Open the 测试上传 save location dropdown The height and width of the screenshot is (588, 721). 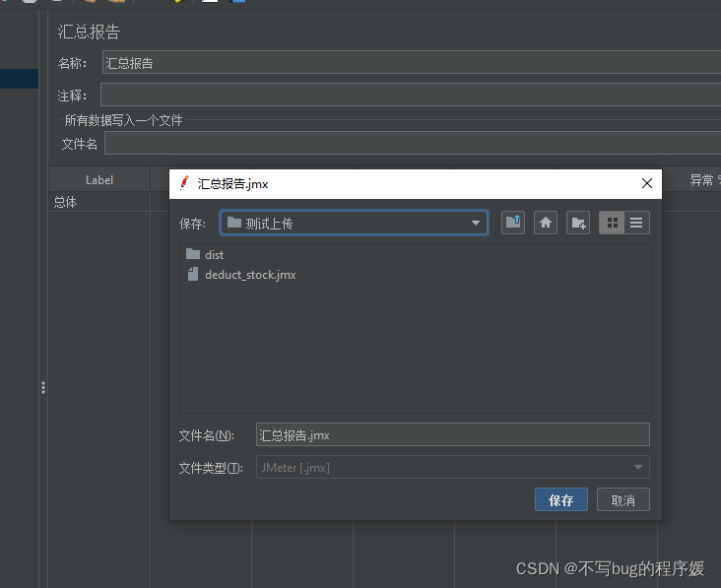(354, 223)
